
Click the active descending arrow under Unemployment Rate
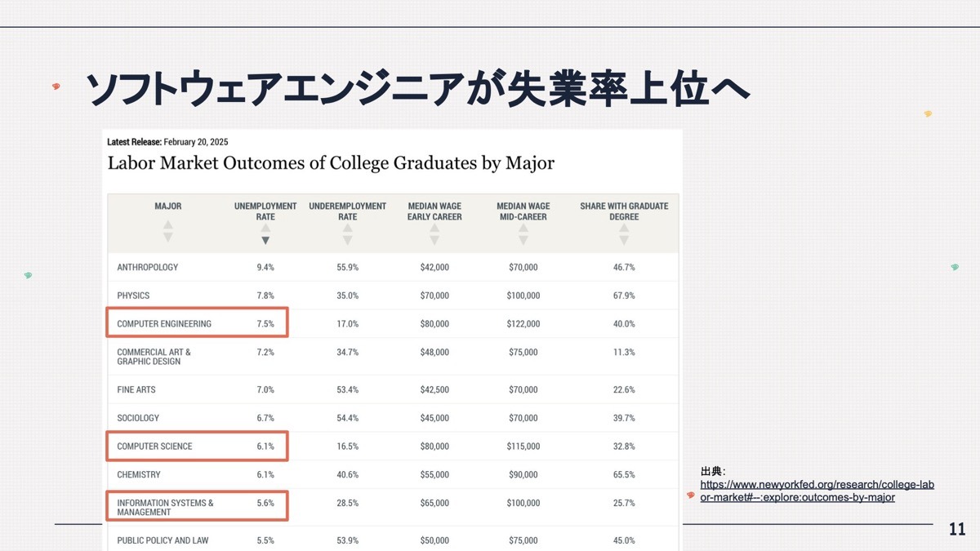coord(265,241)
